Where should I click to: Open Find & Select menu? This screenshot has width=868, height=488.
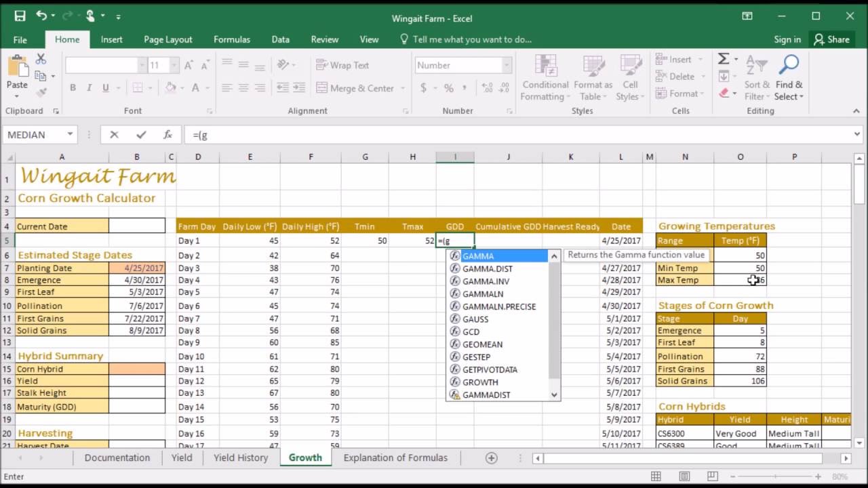point(789,78)
